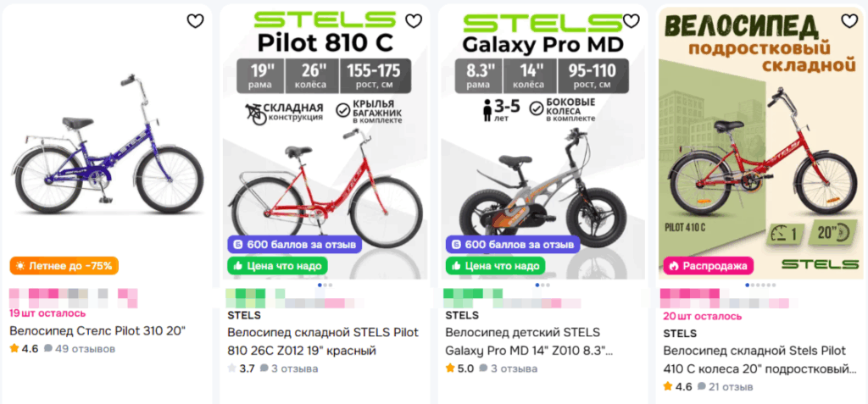Viewport: 868px width, 404px height.
Task: Click the 5.0 star rating icon
Action: point(449,368)
